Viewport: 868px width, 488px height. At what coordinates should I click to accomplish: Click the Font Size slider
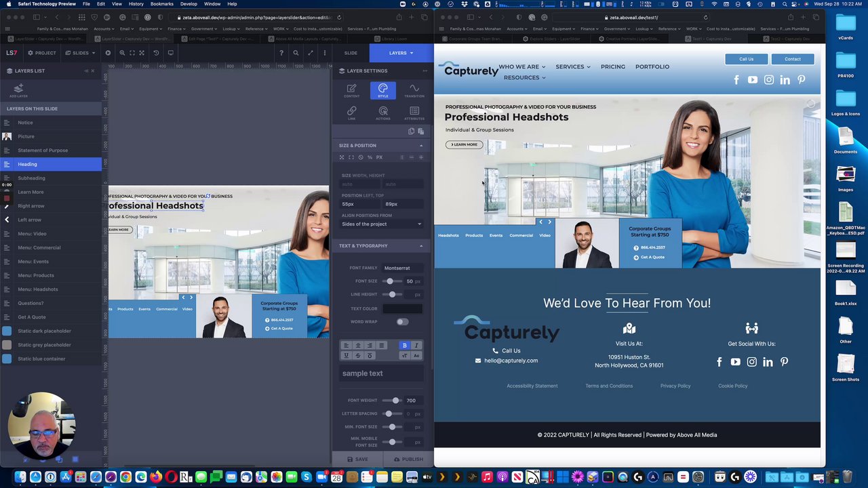tap(392, 281)
